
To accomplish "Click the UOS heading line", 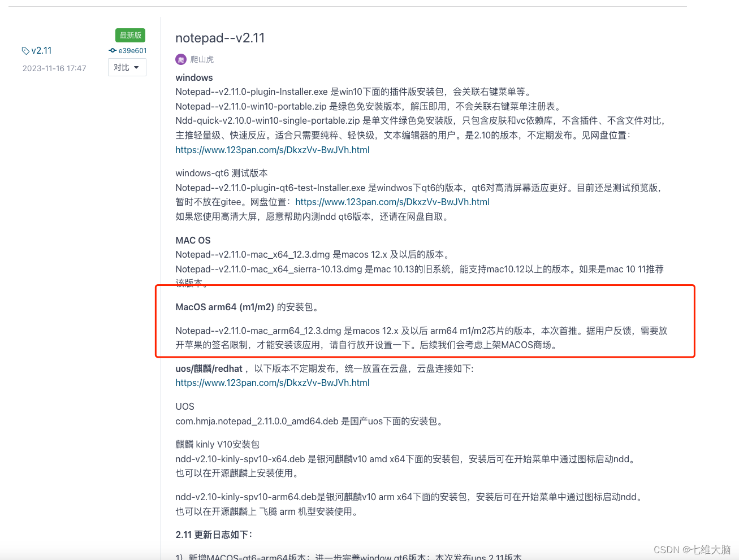I will (185, 406).
